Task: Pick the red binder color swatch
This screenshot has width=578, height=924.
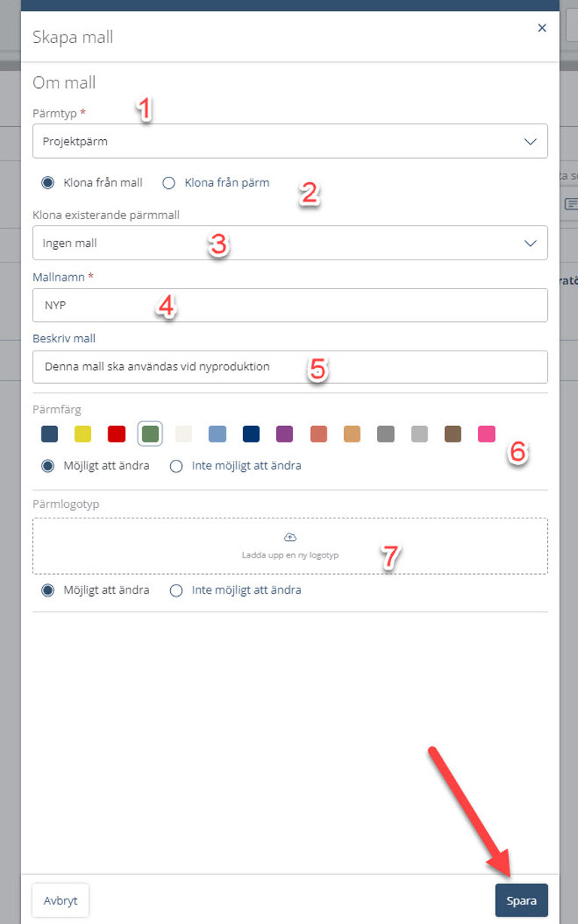Action: pyautogui.click(x=116, y=433)
